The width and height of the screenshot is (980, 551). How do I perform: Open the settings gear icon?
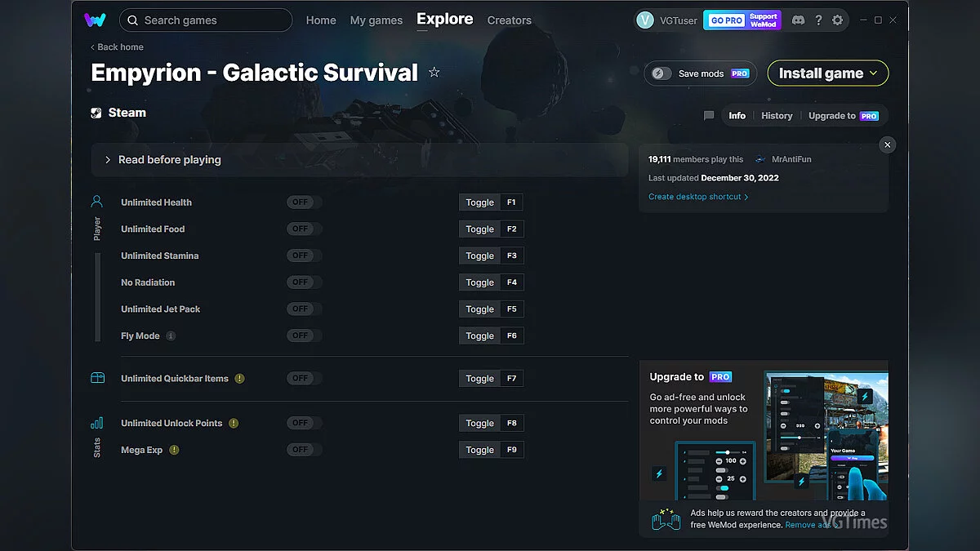837,20
